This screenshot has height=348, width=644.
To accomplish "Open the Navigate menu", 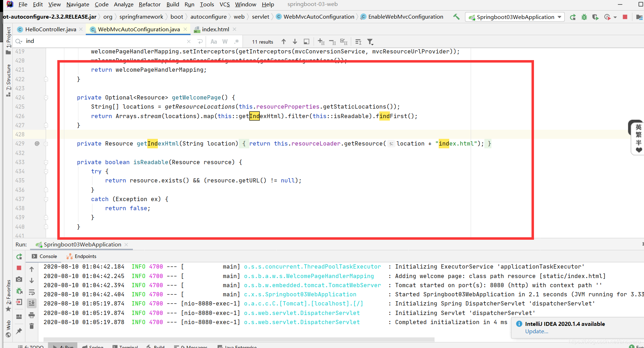I will [x=78, y=4].
